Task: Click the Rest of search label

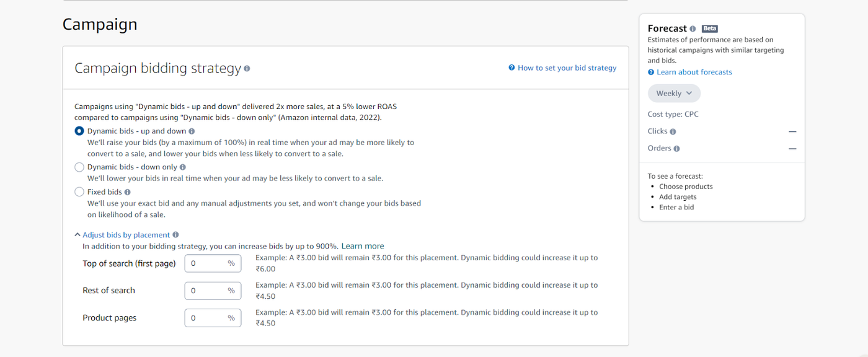Action: 108,291
